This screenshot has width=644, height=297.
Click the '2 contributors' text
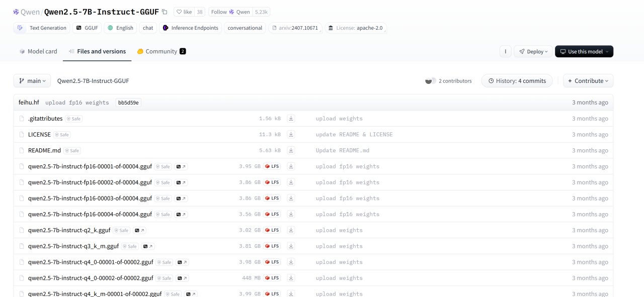(x=455, y=81)
